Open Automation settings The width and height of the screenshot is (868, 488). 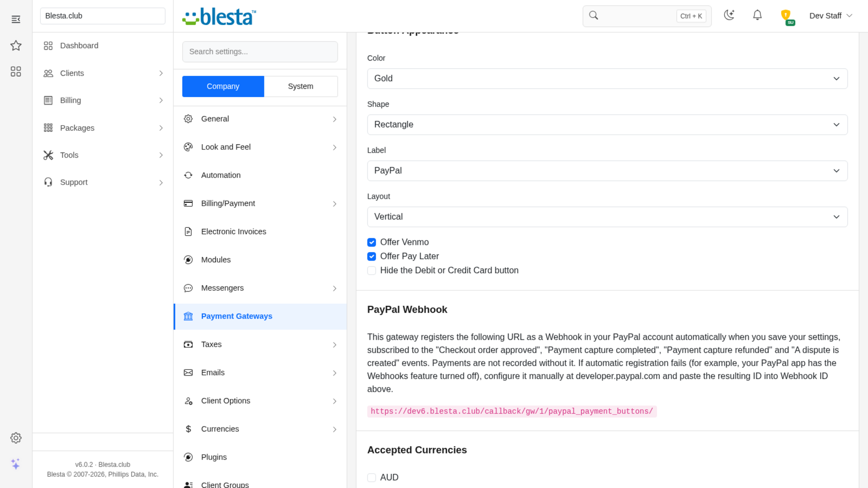(x=260, y=175)
